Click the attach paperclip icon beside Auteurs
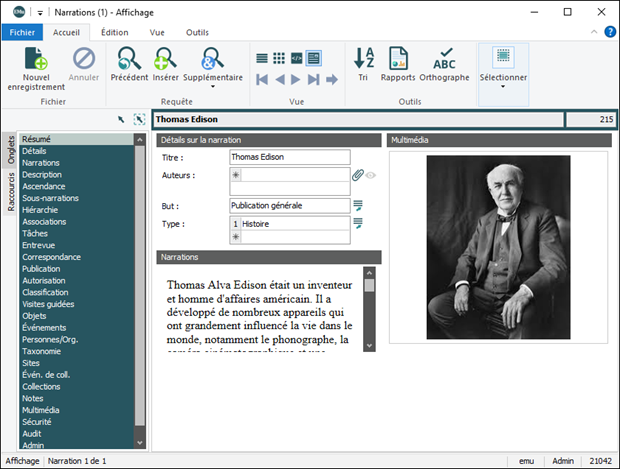620x470 pixels. (358, 175)
